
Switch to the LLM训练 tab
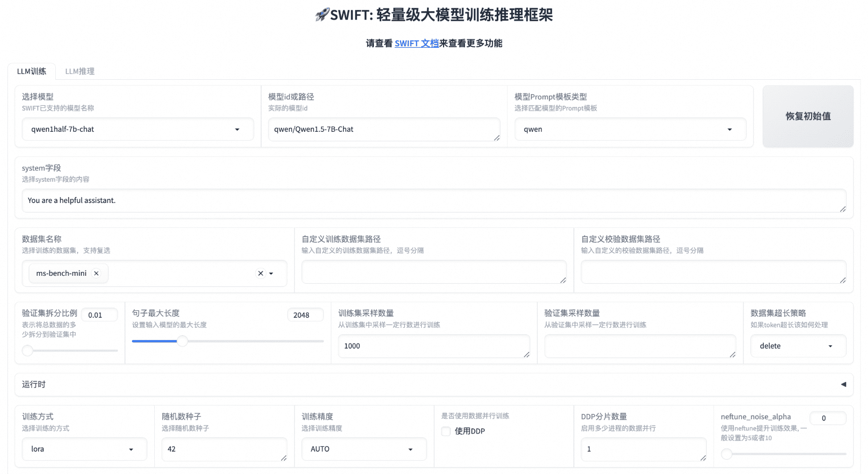[x=31, y=71]
